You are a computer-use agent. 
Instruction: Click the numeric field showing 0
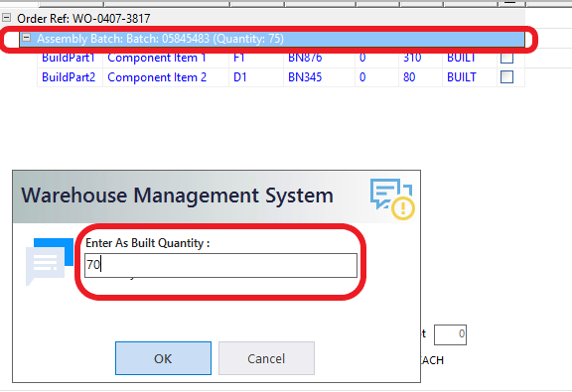(450, 334)
